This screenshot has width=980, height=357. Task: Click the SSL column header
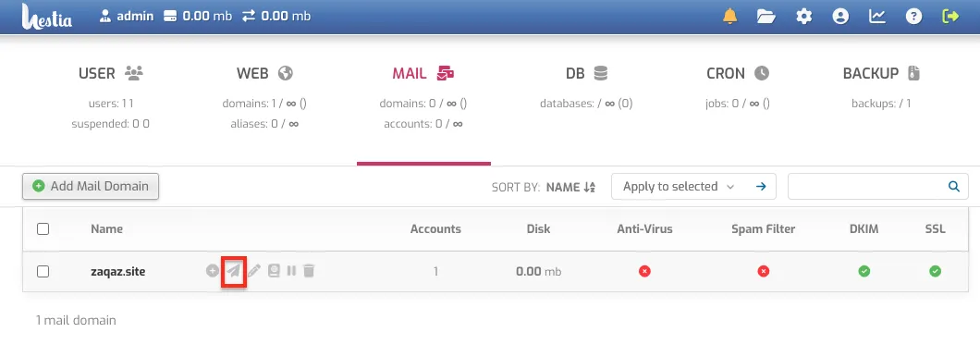click(935, 228)
